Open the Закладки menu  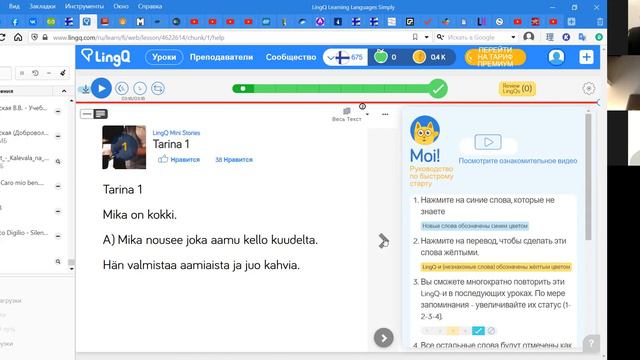coord(42,7)
